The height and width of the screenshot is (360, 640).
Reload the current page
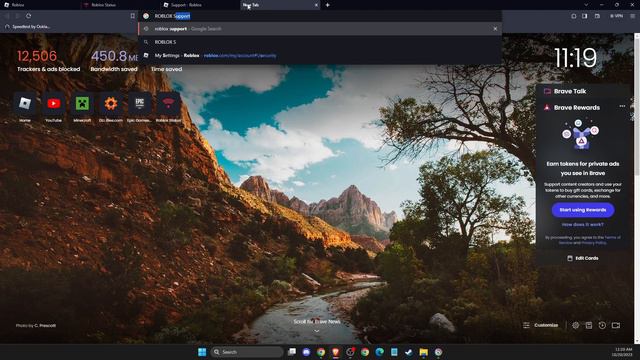pyautogui.click(x=29, y=16)
